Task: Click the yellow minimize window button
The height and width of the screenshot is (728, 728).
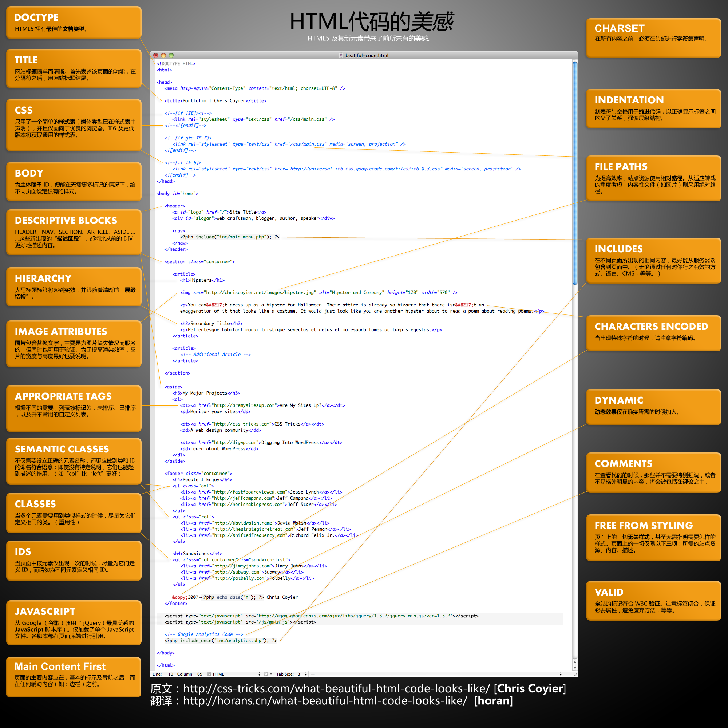Action: tap(163, 55)
